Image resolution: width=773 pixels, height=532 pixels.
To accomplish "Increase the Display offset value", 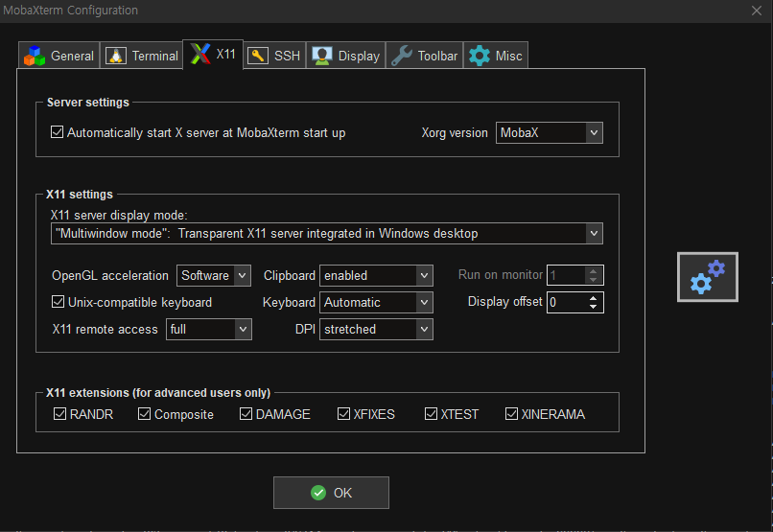I will (x=593, y=297).
